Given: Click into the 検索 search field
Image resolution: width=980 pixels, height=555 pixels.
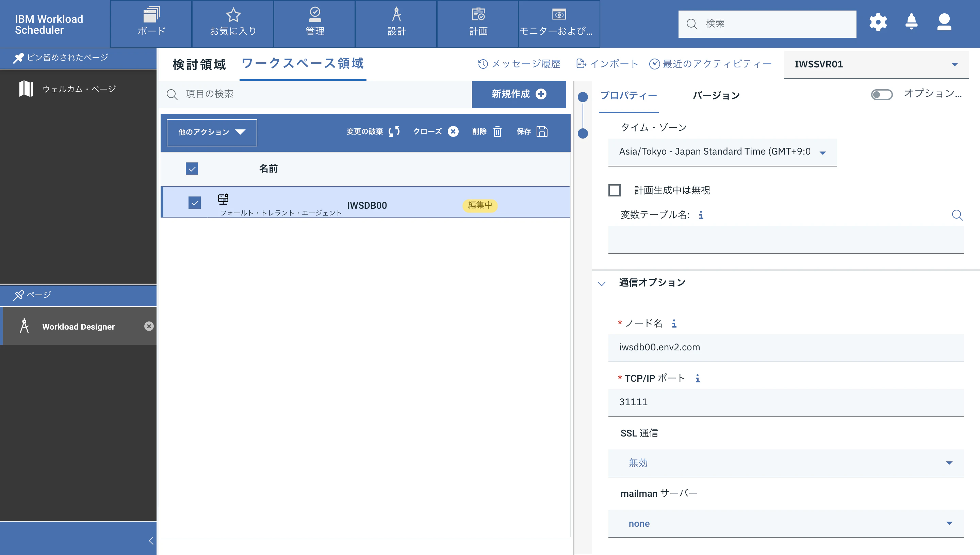Looking at the screenshot, I should pyautogui.click(x=767, y=24).
